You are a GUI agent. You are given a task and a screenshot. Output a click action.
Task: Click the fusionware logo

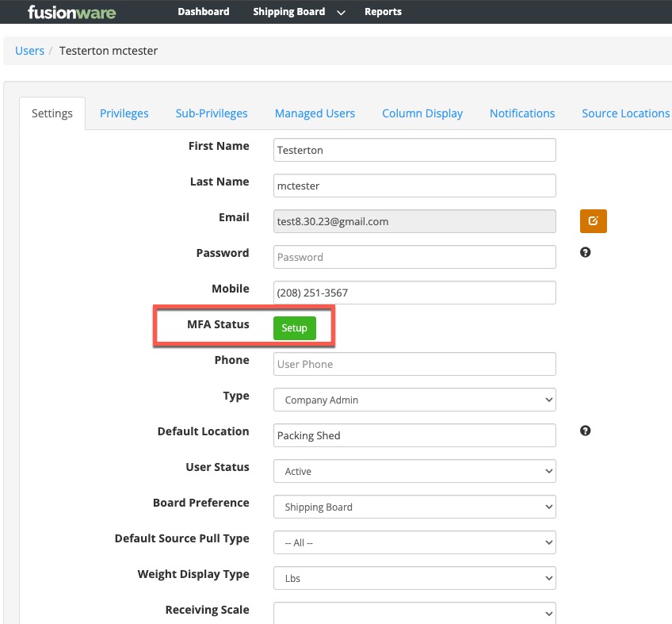(71, 12)
